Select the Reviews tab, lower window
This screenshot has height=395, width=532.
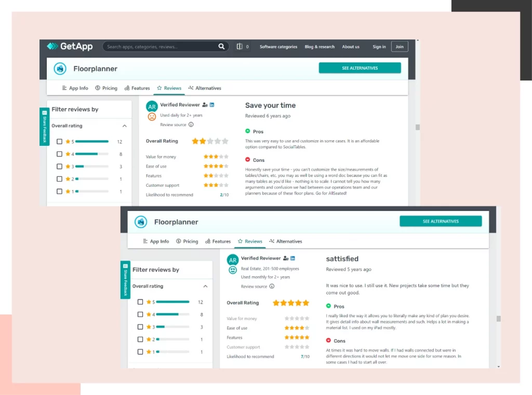[250, 241]
